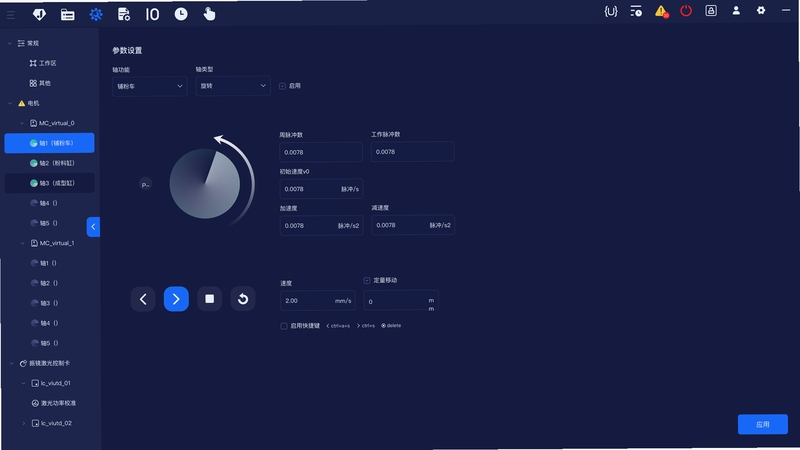Enable the 启用快捷键 checkbox

284,326
